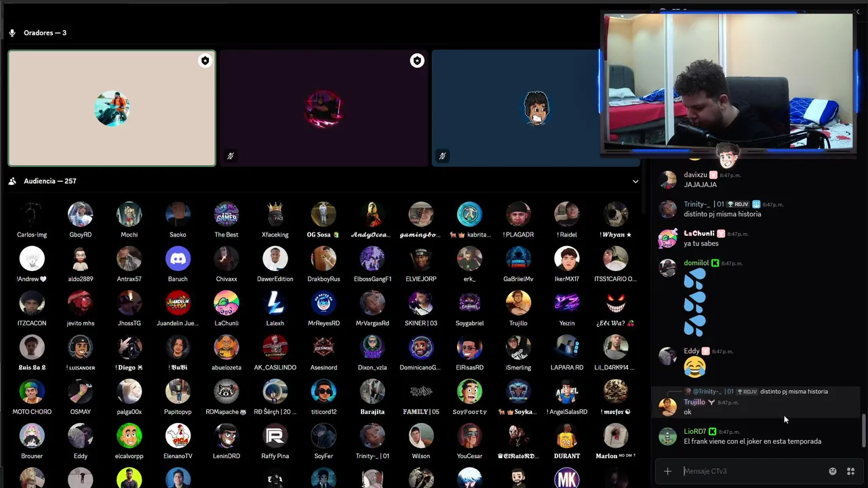This screenshot has height=488, width=868.
Task: Click the plus attachment button
Action: coord(667,471)
